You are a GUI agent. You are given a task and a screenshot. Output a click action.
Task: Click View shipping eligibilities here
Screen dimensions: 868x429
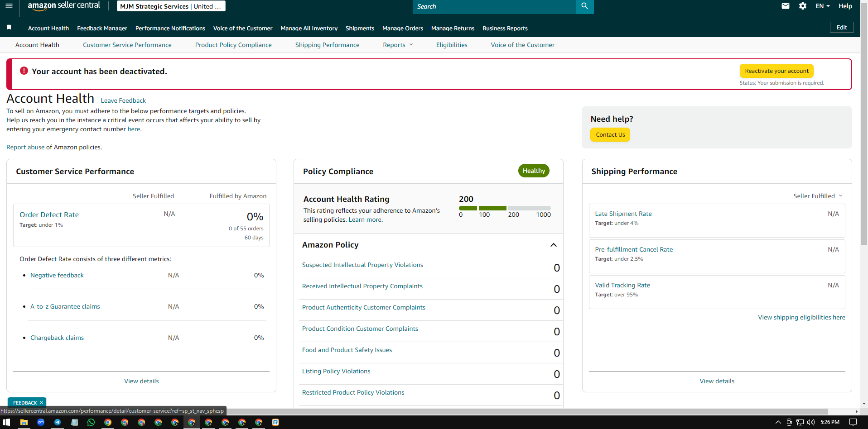coord(801,317)
